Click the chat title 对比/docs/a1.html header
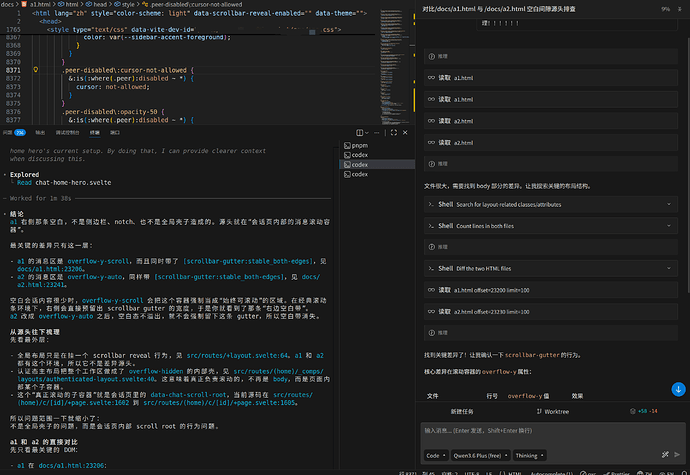690x475 pixels. [499, 9]
